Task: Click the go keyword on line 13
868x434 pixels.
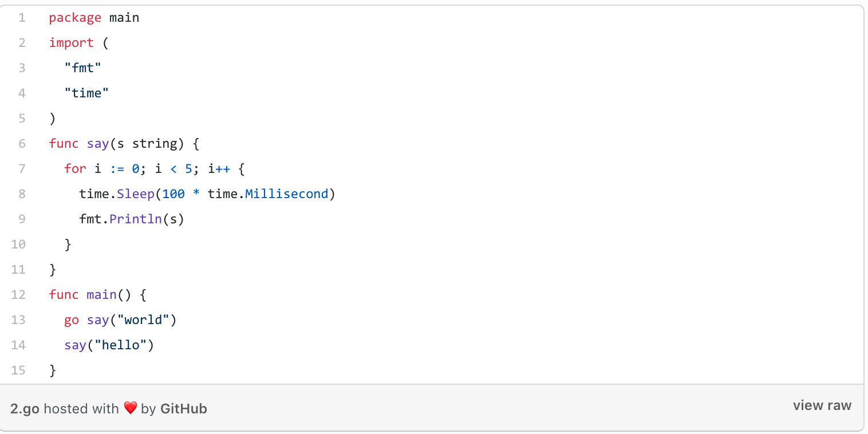Action: click(72, 320)
